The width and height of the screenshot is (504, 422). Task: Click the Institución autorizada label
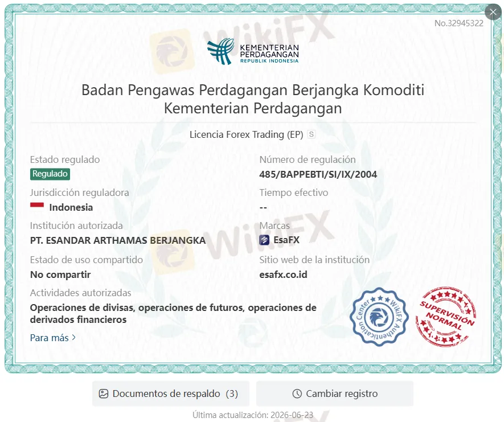coord(76,226)
